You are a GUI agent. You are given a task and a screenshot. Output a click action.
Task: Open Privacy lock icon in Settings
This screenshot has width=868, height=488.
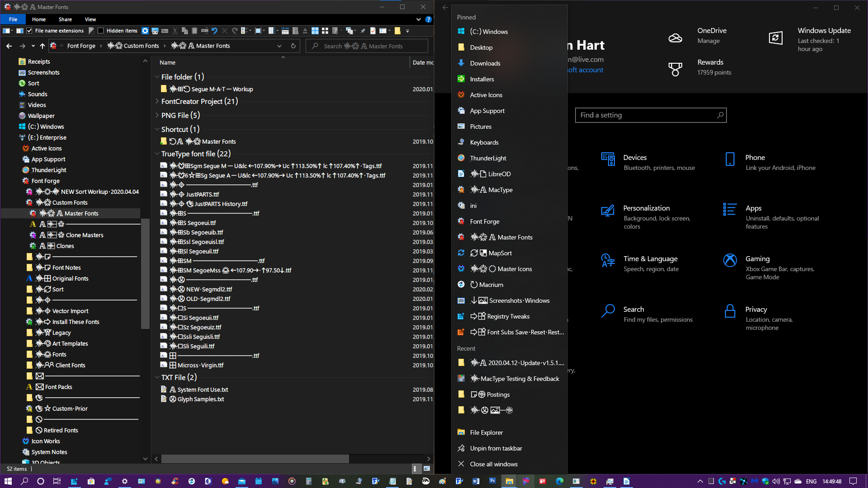[730, 311]
